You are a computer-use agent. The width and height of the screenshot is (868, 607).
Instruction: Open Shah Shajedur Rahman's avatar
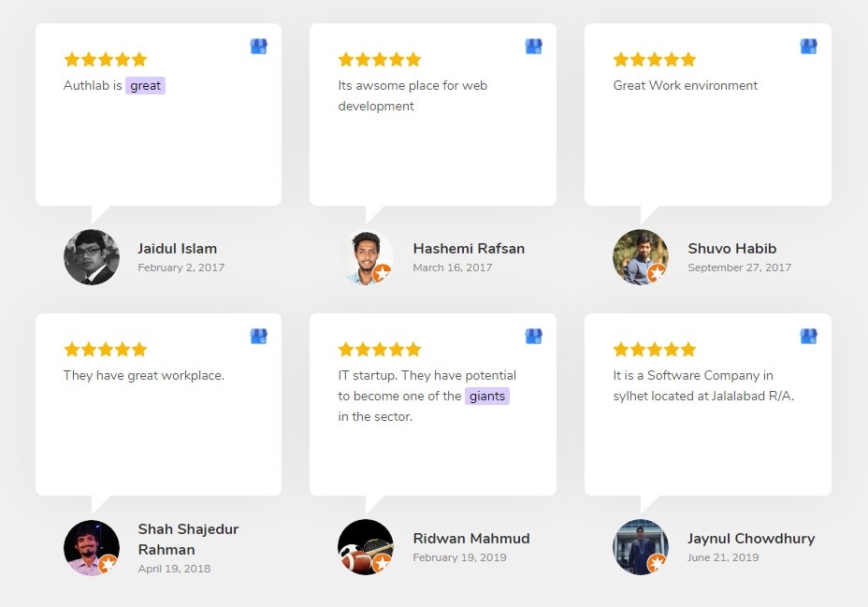[92, 547]
